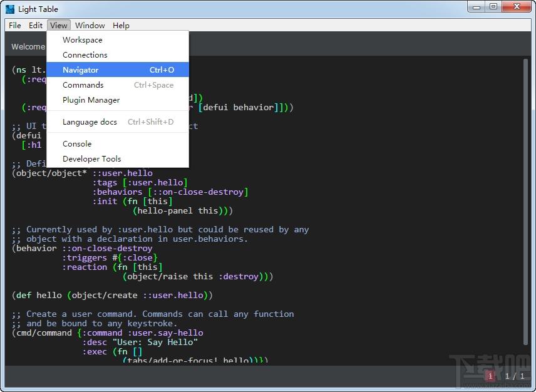536x392 pixels.
Task: Open Developer Tools from the menu
Action: (x=118, y=158)
